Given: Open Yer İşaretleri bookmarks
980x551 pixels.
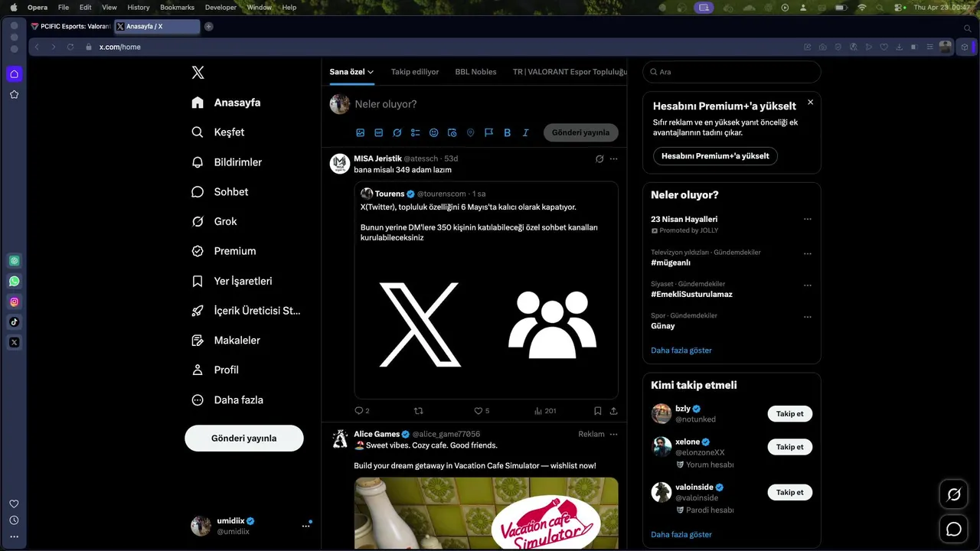Looking at the screenshot, I should click(x=232, y=281).
